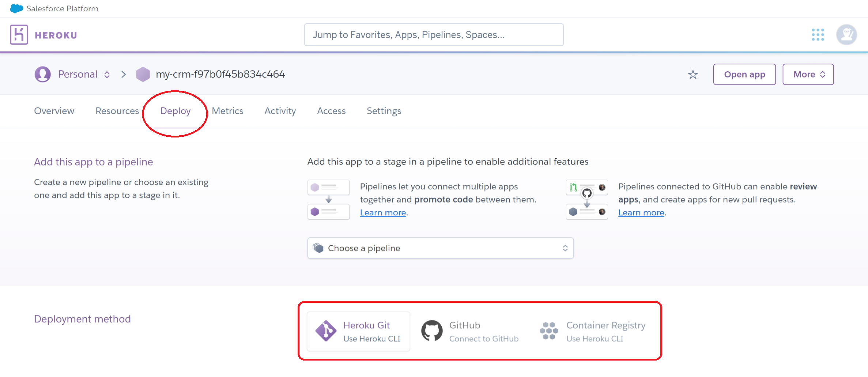The image size is (868, 377).
Task: Favorite the app with the star icon
Action: click(x=693, y=75)
